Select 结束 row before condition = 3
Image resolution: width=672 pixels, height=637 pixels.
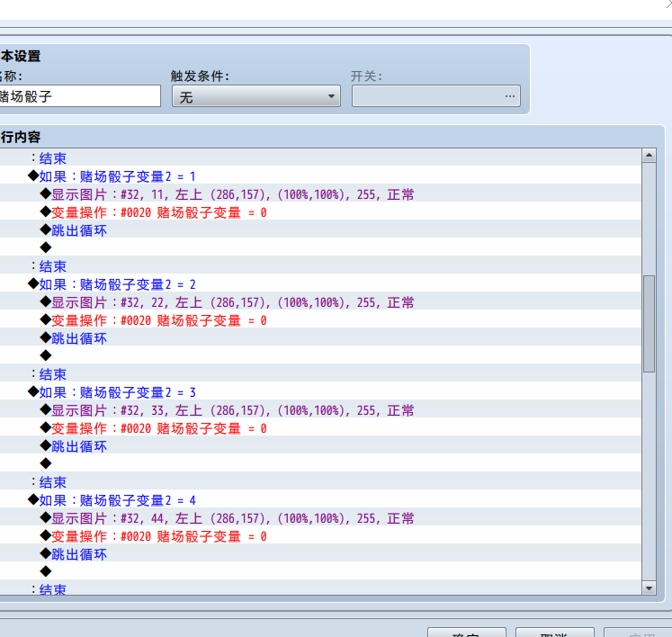point(320,374)
